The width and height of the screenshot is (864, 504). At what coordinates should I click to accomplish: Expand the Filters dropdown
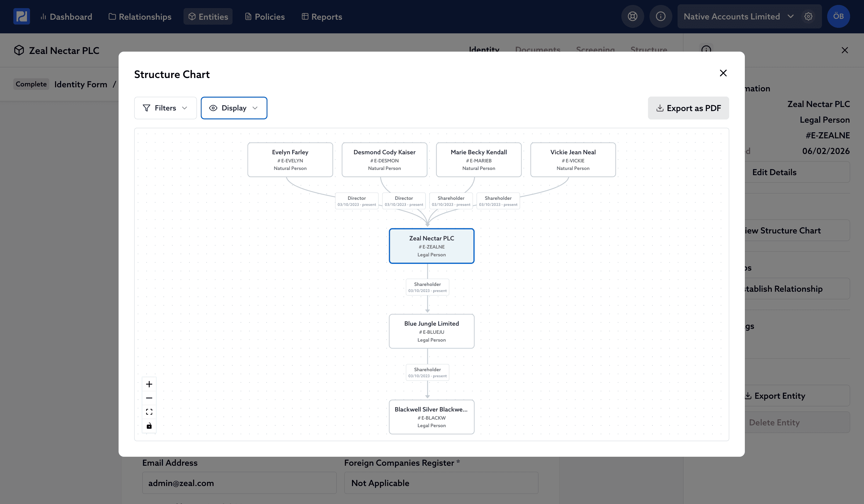click(x=165, y=108)
